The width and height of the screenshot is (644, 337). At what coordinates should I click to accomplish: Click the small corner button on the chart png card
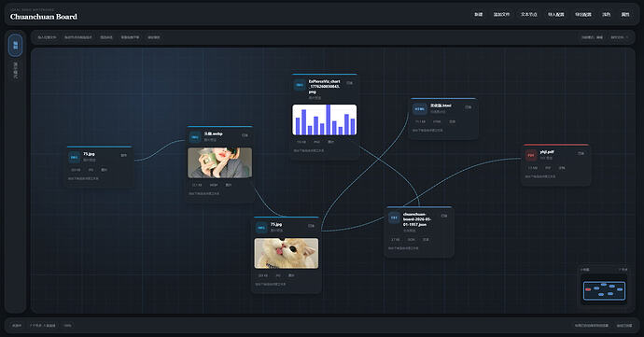pos(349,83)
